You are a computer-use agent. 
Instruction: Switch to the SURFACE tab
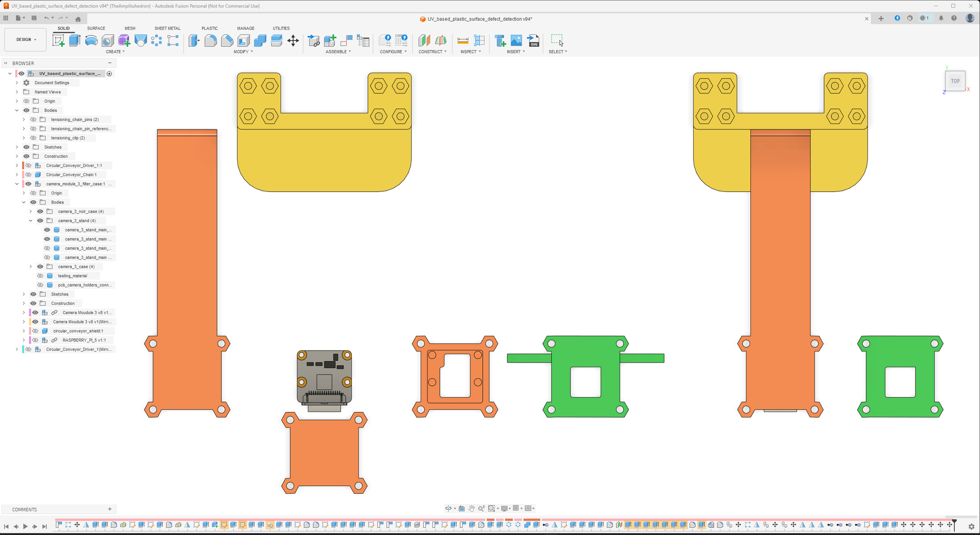tap(96, 28)
